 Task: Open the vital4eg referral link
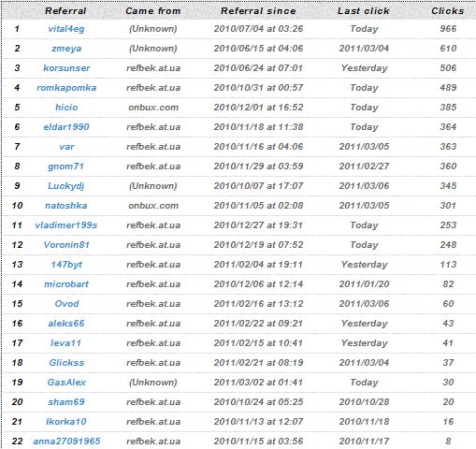[66, 29]
